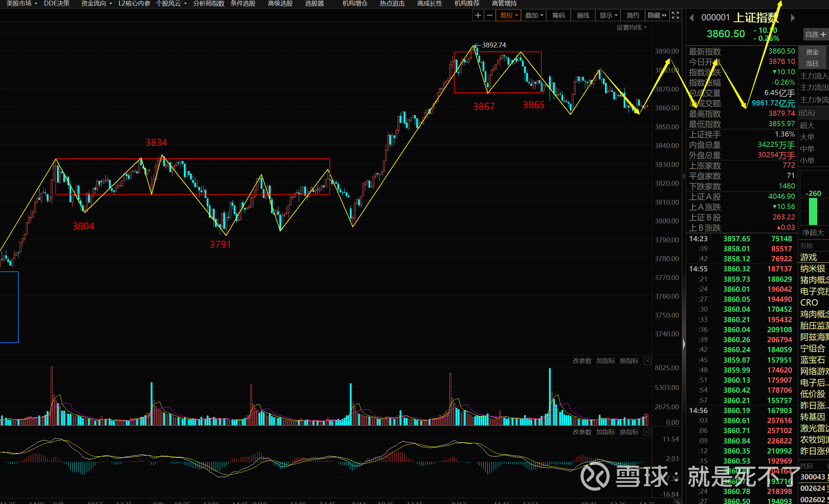Screen dimensions: 829x504
Task: Toggle 筹码 chip distribution view
Action: (558, 16)
